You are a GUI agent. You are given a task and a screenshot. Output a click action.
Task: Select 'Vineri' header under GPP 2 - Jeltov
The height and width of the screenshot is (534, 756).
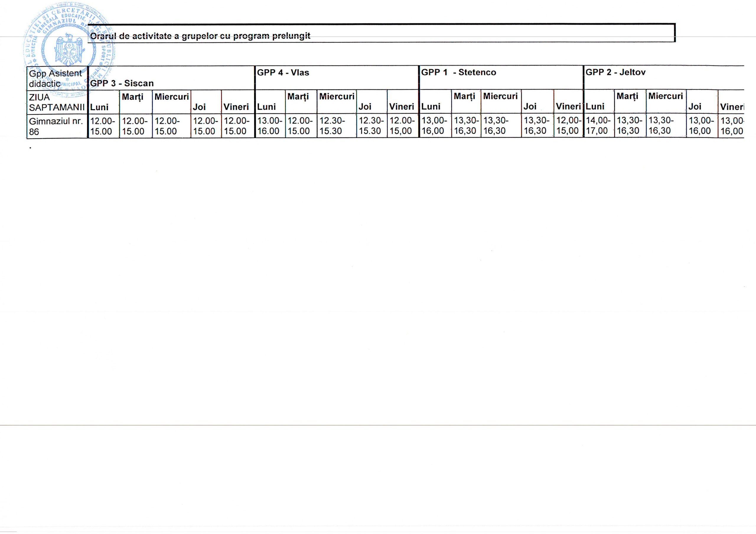click(x=731, y=107)
